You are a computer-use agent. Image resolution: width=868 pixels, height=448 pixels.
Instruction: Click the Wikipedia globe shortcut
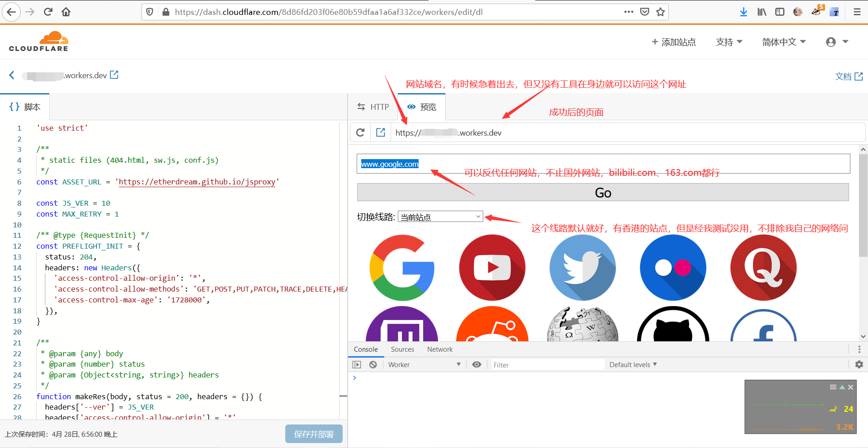[583, 324]
